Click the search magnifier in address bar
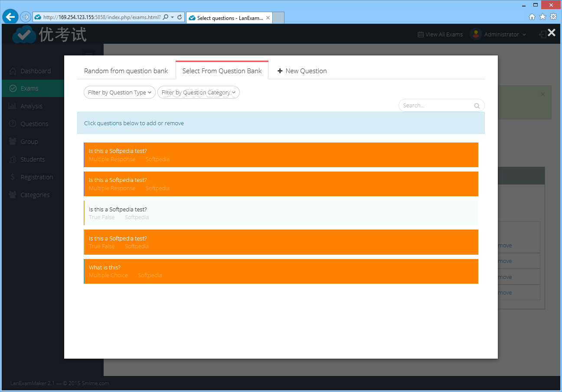The height and width of the screenshot is (392, 562). [166, 17]
